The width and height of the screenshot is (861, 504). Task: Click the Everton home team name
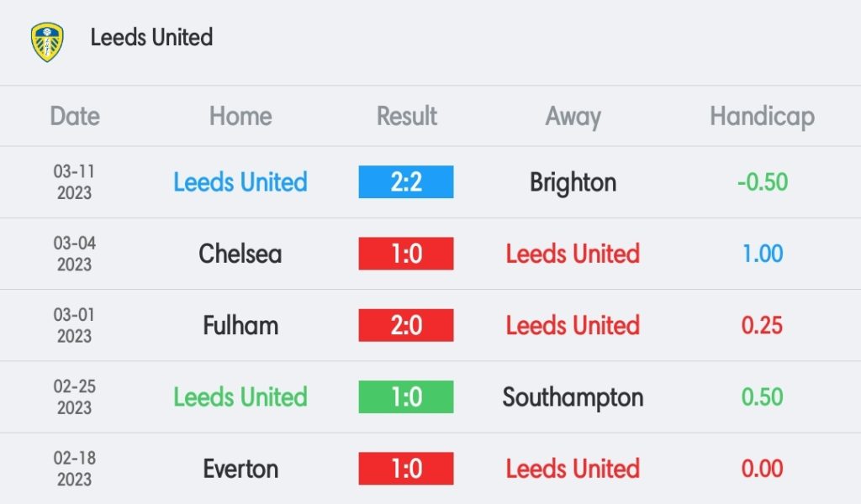coord(240,469)
